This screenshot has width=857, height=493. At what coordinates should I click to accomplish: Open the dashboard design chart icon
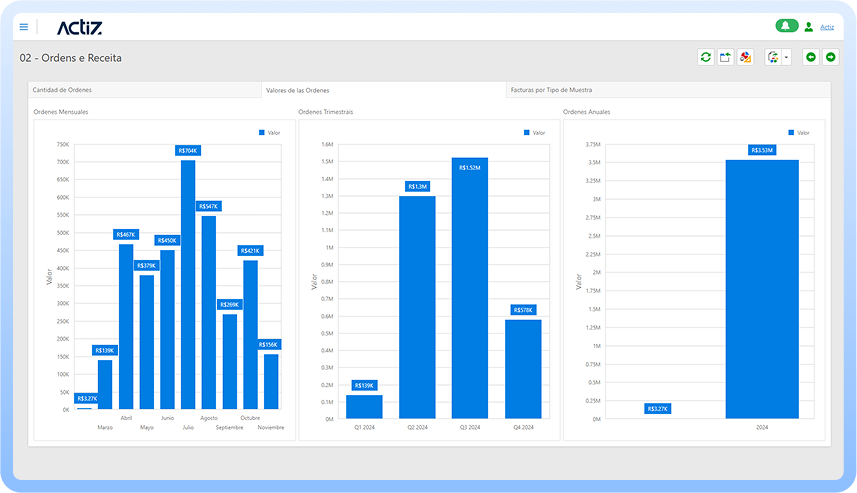[745, 57]
